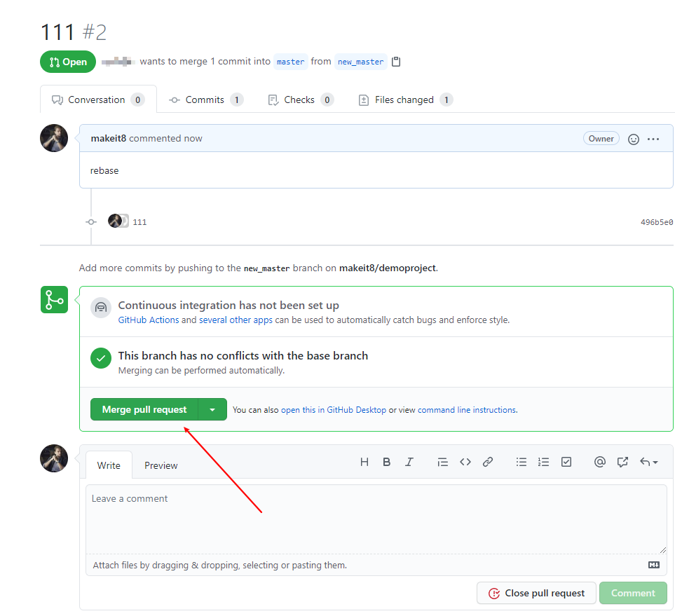Switch to the Checks tab
This screenshot has width=675, height=616.
(301, 100)
